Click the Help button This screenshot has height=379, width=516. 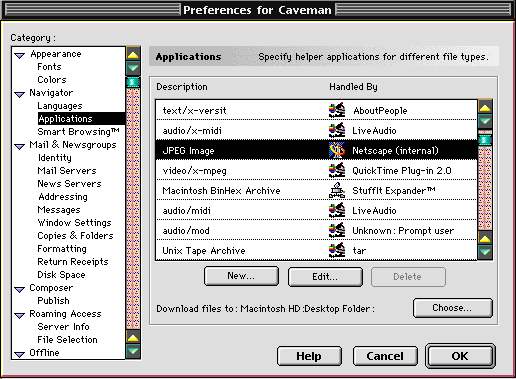(309, 356)
